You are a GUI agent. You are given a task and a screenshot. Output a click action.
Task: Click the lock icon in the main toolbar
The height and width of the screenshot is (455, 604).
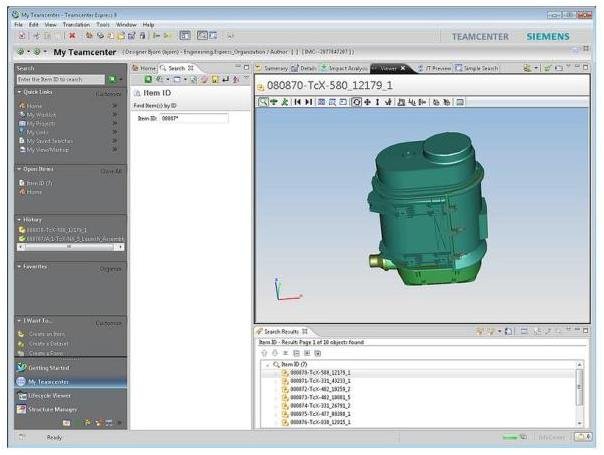pos(142,36)
